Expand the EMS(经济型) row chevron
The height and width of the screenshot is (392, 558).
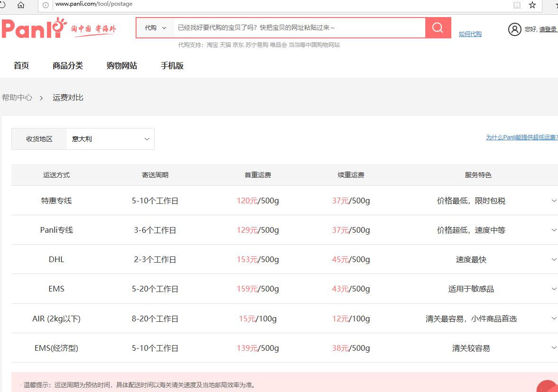(x=554, y=347)
